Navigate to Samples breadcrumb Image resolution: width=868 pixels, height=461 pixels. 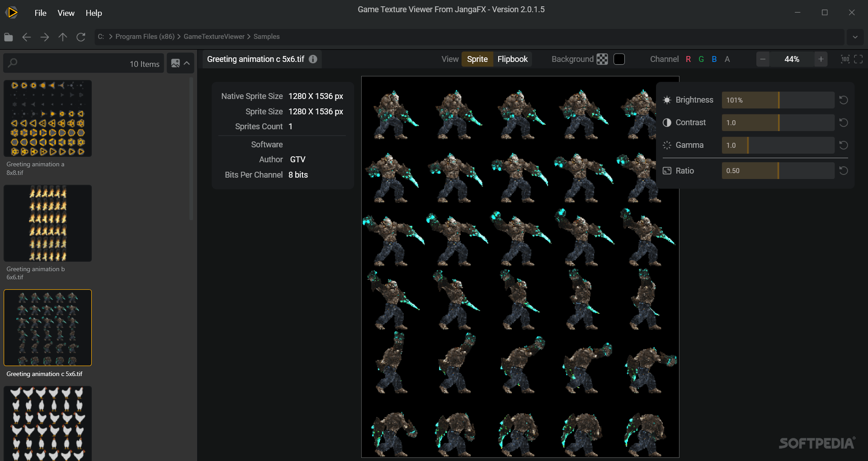point(266,37)
